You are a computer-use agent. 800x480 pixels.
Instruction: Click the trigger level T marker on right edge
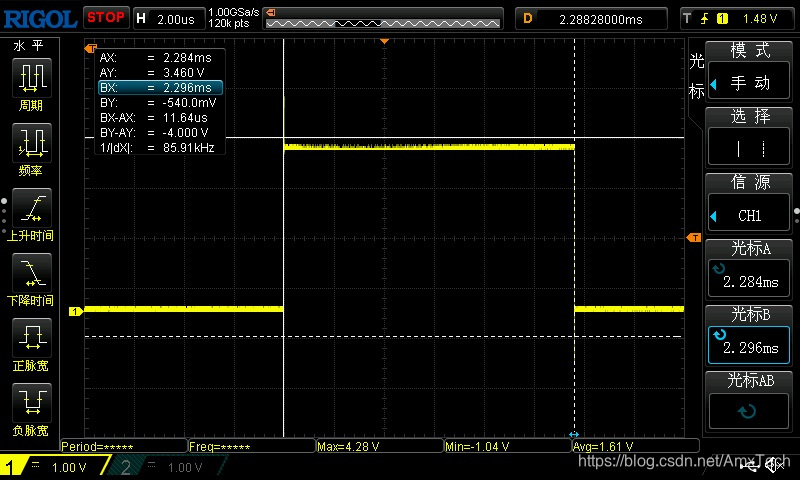coord(694,237)
